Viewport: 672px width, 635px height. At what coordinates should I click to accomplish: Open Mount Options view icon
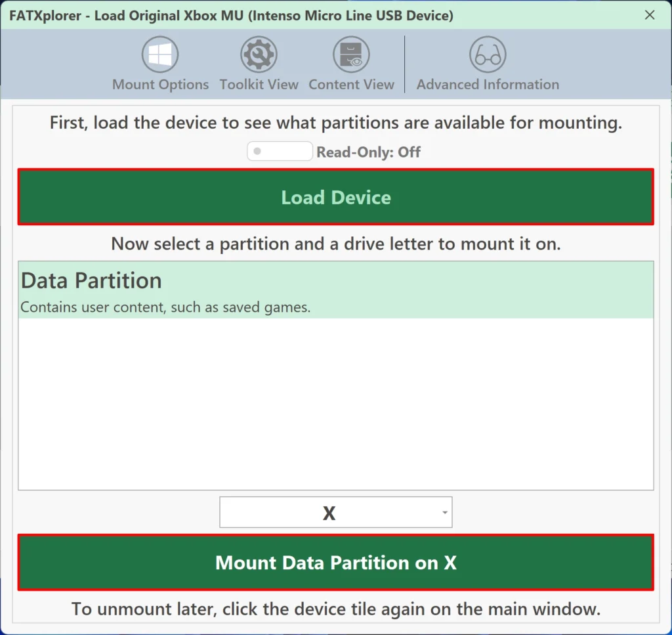pyautogui.click(x=160, y=55)
